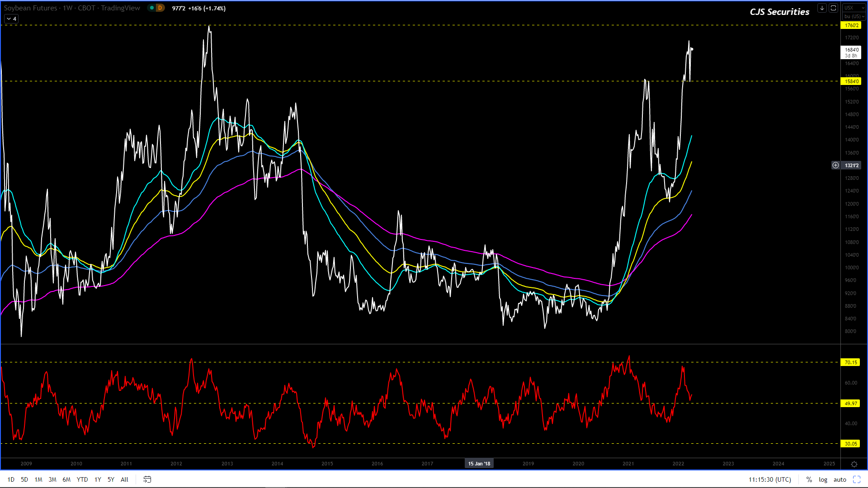Viewport: 868px width, 488px height.
Task: Click the 11:15:30 (UTC) timezone button
Action: tap(769, 479)
